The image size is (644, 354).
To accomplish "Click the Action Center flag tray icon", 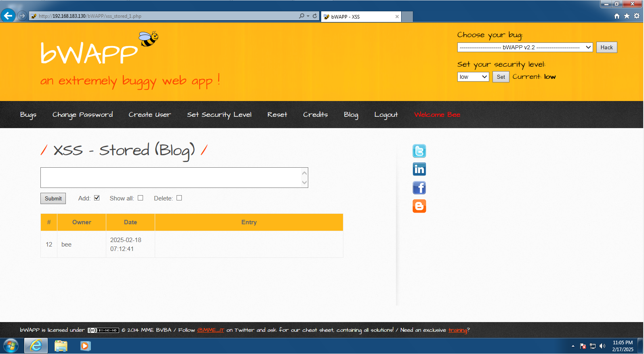I will (583, 346).
